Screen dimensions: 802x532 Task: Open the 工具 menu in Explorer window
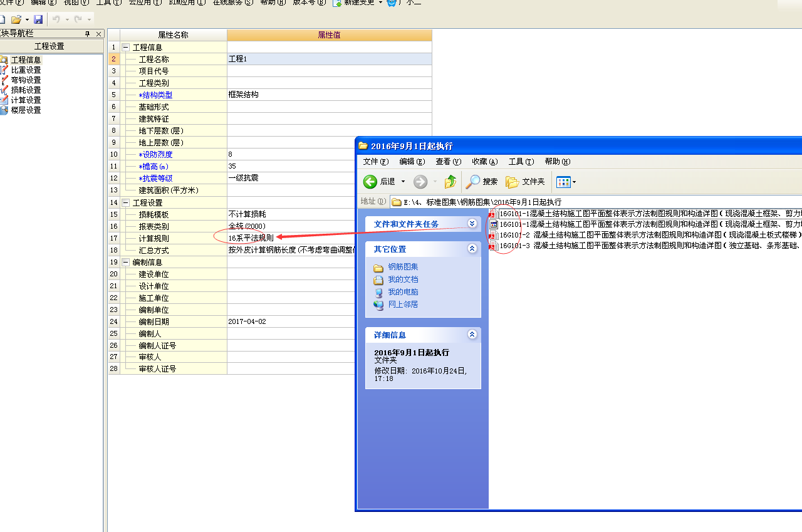coord(521,162)
